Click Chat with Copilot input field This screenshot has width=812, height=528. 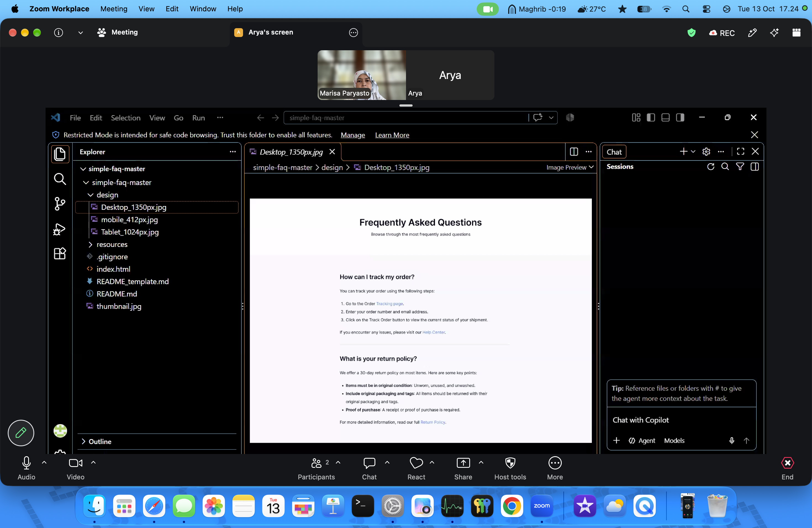[x=681, y=420]
